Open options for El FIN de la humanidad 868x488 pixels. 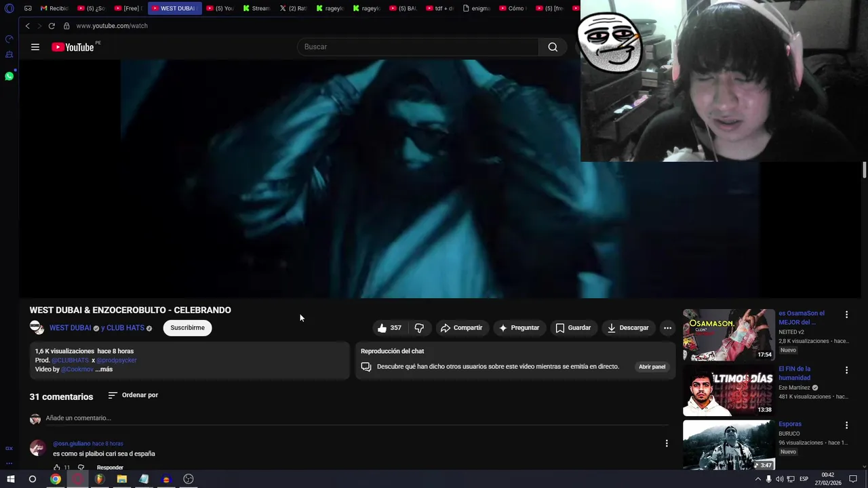846,370
